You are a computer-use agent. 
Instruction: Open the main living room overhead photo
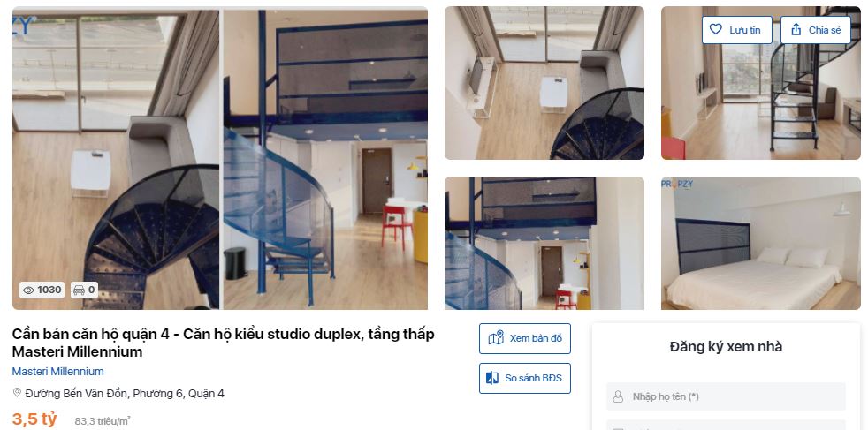click(x=117, y=158)
